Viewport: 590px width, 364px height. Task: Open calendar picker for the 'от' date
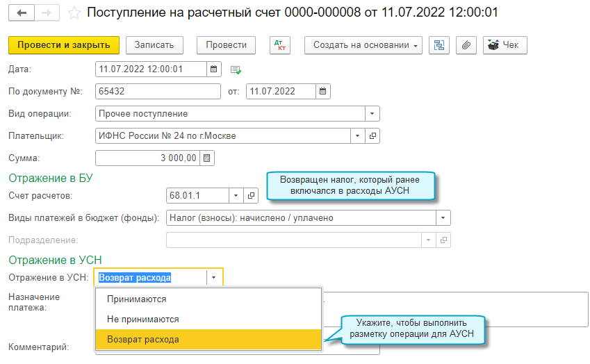[x=323, y=92]
